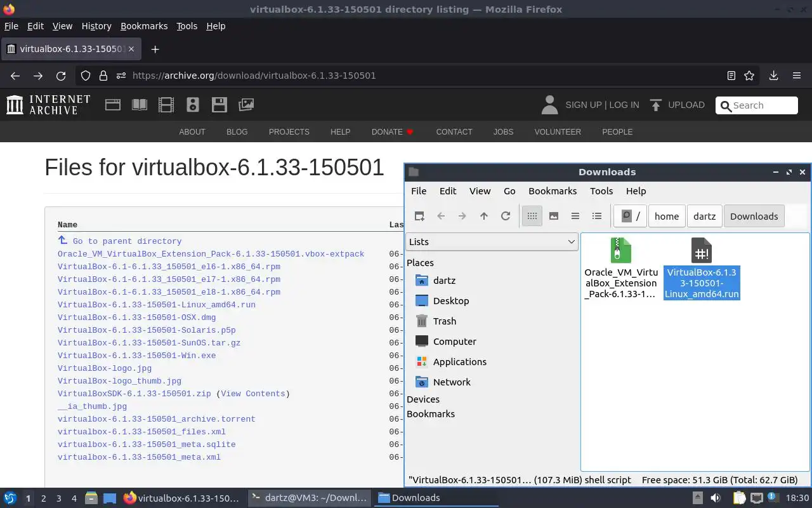The image size is (812, 508).
Task: Open the Internet Archive images icon
Action: click(x=246, y=105)
